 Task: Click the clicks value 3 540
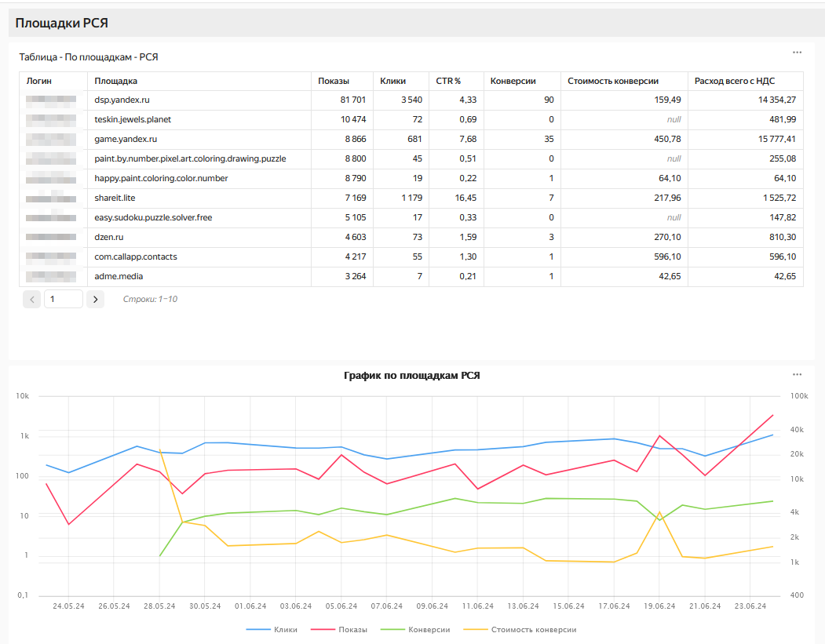point(411,100)
